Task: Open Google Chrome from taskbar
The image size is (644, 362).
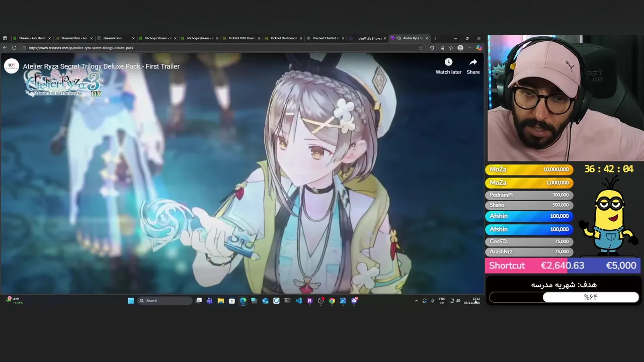Action: tap(332, 301)
